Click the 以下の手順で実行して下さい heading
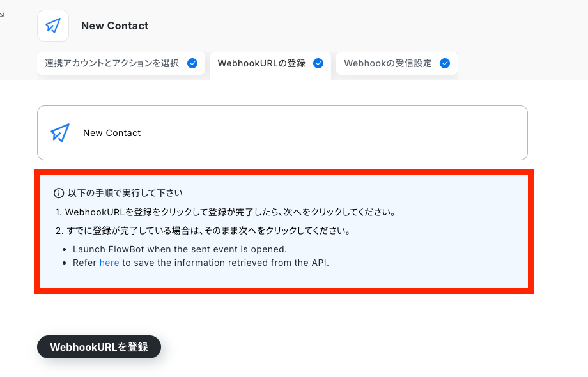 tap(125, 193)
